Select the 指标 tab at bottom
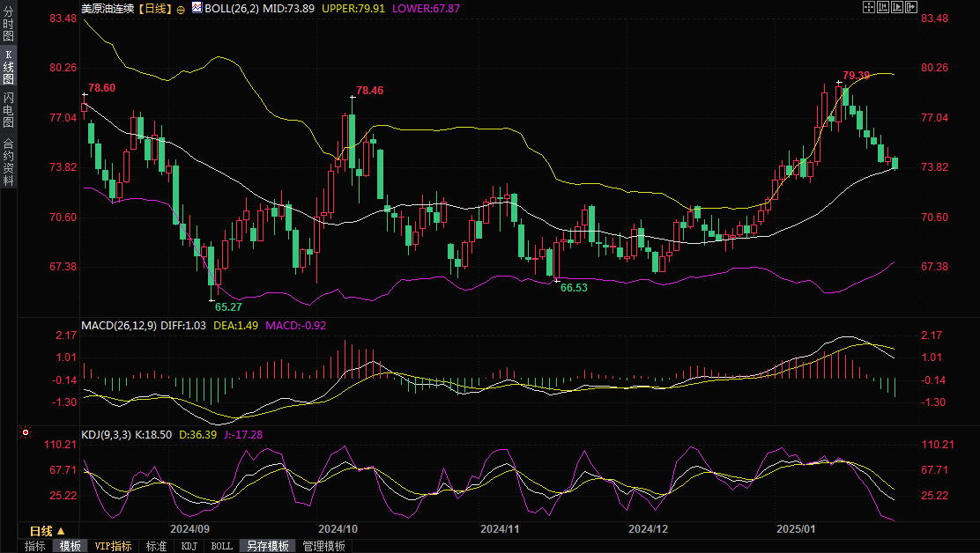Screen dimensions: 980x553 [x=35, y=546]
